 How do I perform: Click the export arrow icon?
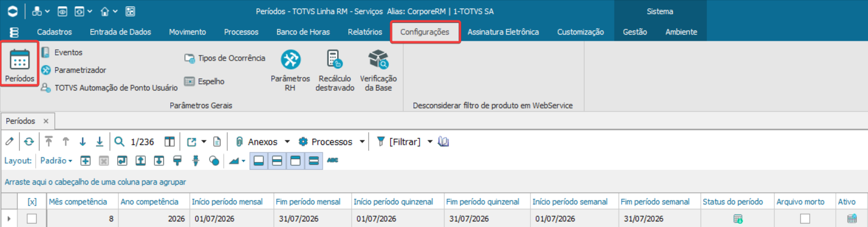[x=191, y=142]
